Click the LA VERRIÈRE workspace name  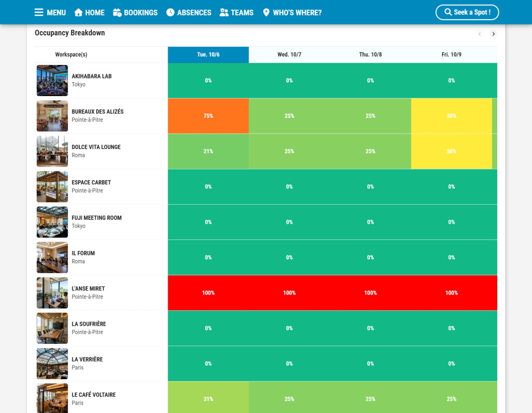point(87,359)
